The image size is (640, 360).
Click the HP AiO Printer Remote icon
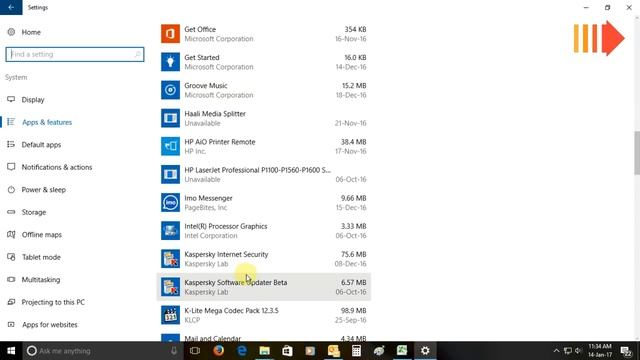pos(170,147)
